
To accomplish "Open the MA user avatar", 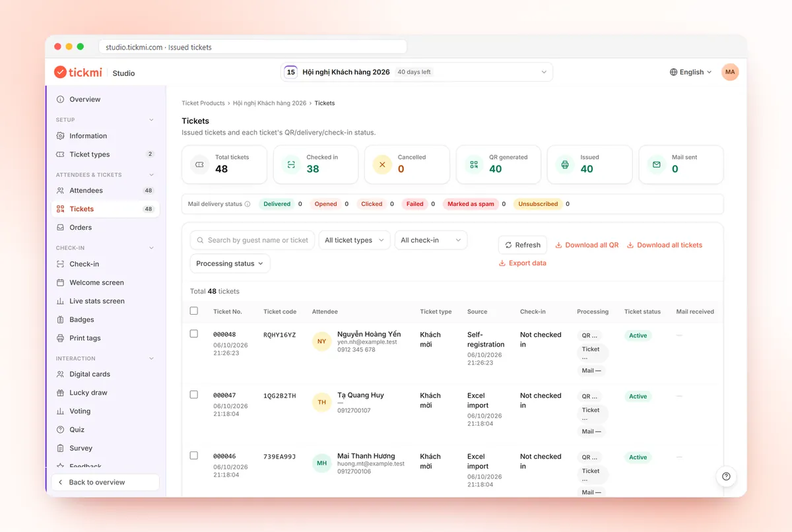I will coord(730,72).
